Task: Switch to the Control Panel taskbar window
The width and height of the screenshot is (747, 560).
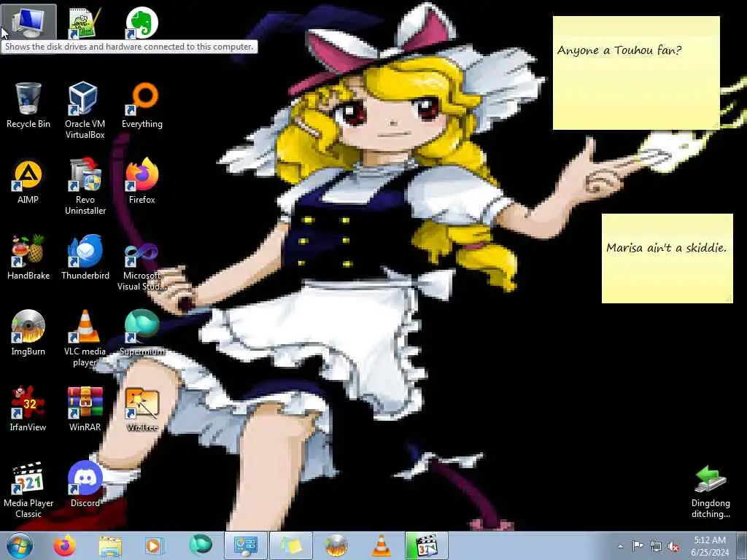Action: 246,545
